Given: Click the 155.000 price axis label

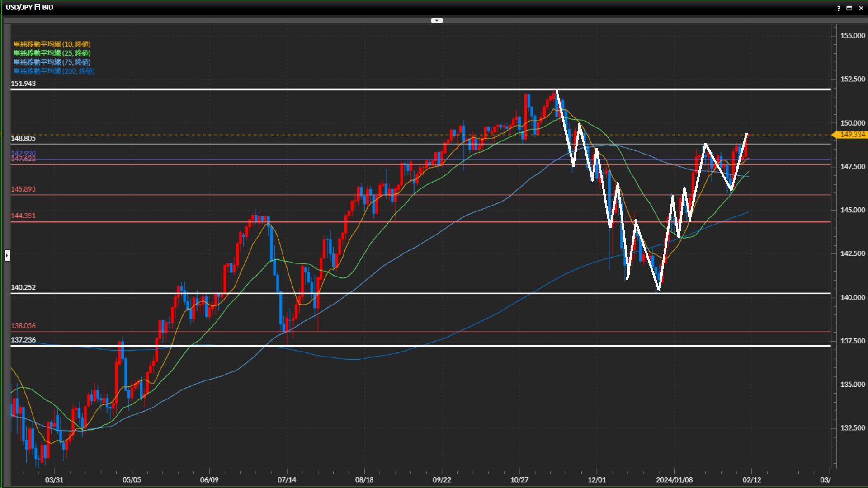Looking at the screenshot, I should click(x=852, y=36).
